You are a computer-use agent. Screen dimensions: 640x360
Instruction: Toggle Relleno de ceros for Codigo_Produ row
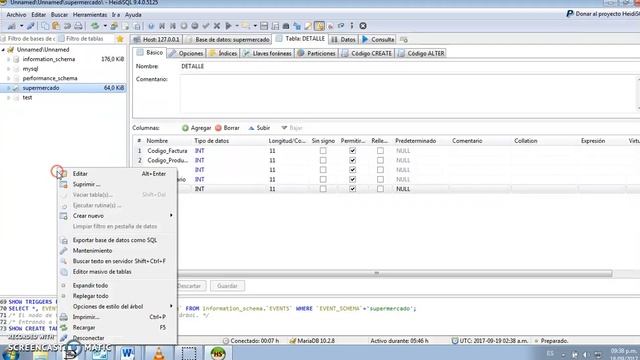[x=380, y=160]
